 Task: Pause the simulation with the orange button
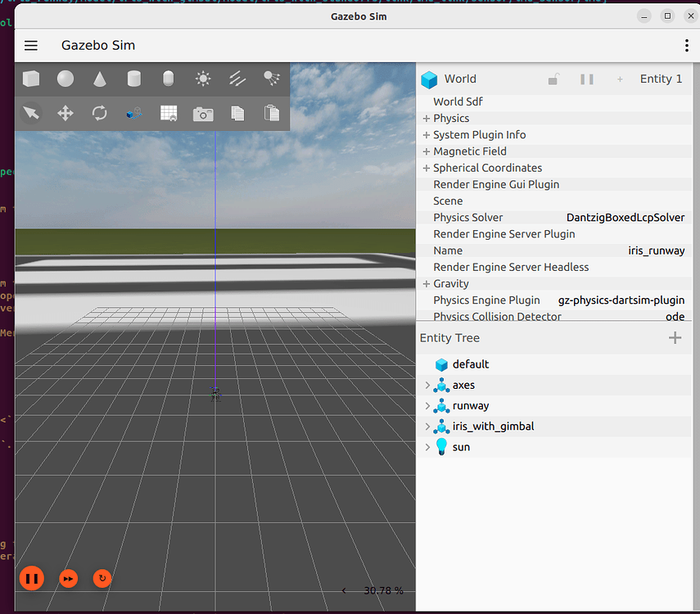pos(31,579)
